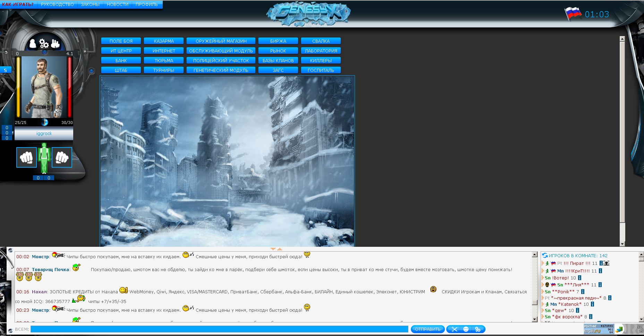Click the blue info orb below portrait
644x336 pixels.
(x=44, y=122)
